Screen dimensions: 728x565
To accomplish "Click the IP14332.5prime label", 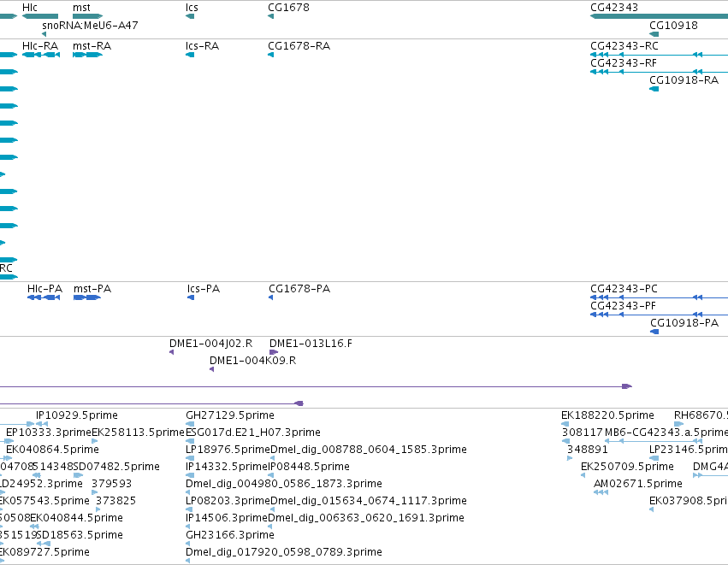I will 227,467.
